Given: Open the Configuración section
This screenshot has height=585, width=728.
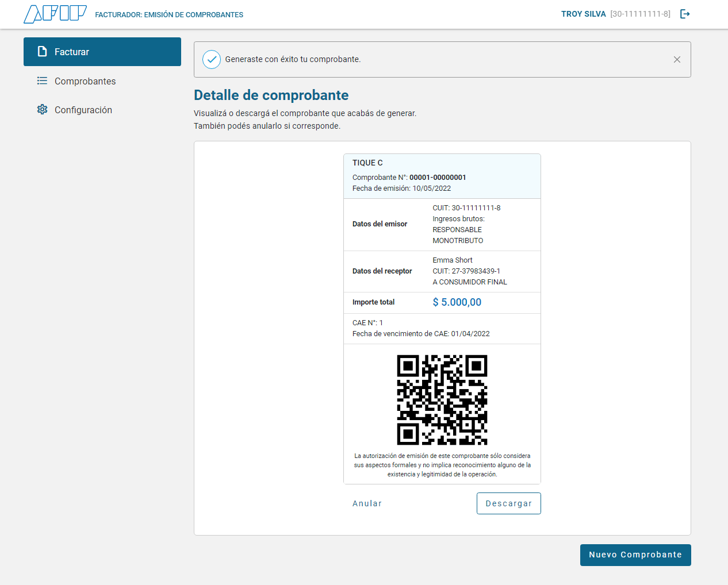Looking at the screenshot, I should [x=102, y=110].
